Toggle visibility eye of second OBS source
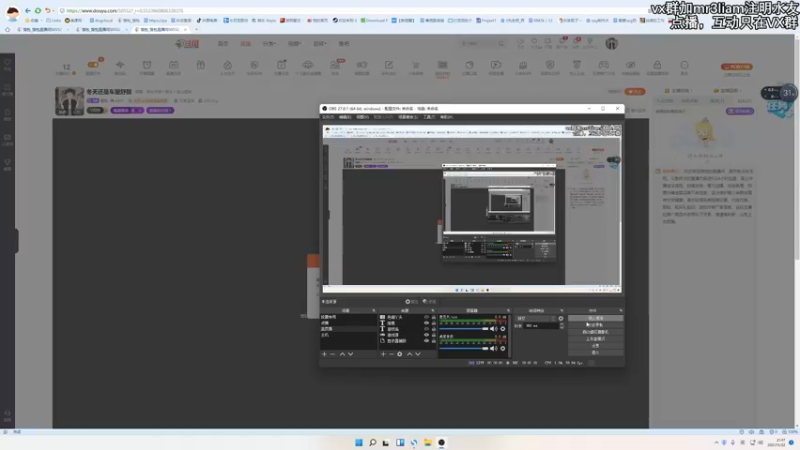 click(427, 323)
